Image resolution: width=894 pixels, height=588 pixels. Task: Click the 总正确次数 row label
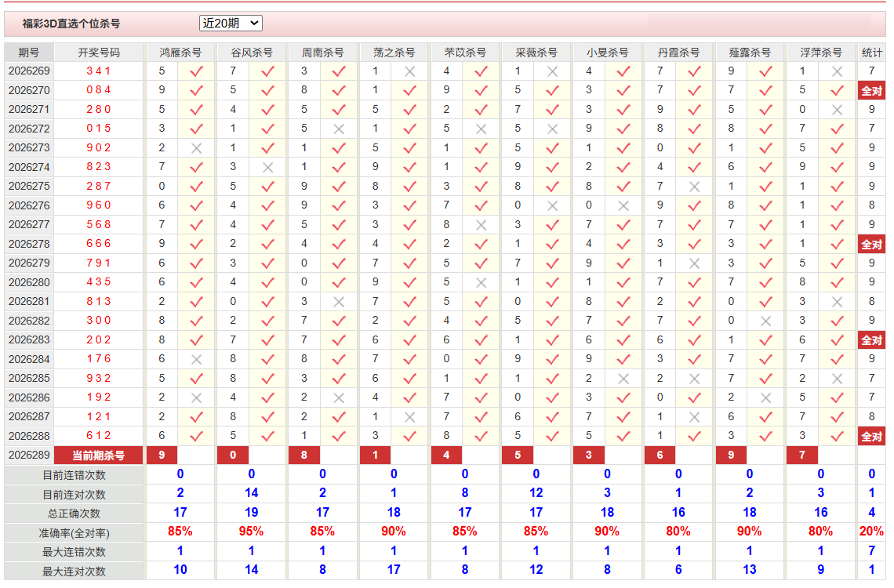tap(74, 514)
